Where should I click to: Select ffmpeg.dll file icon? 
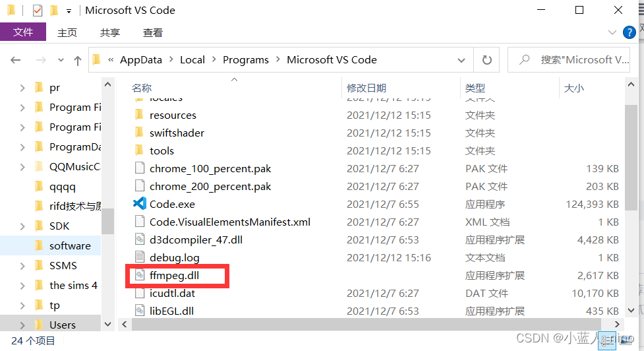pyautogui.click(x=140, y=275)
